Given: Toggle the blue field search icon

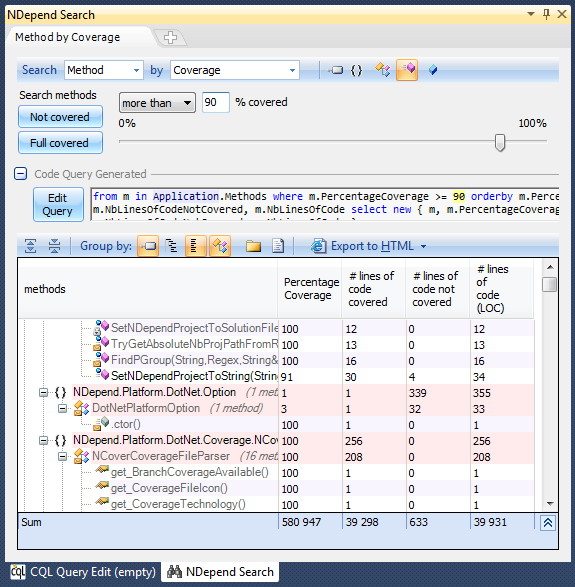Looking at the screenshot, I should tap(433, 70).
